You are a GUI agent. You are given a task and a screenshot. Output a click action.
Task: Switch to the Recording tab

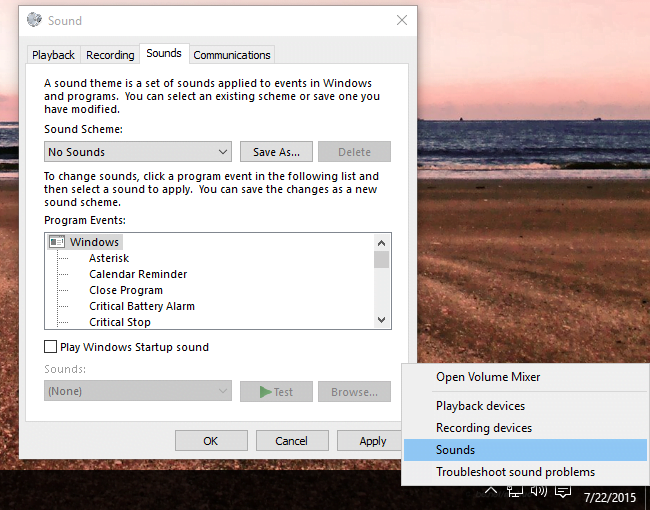[x=110, y=55]
